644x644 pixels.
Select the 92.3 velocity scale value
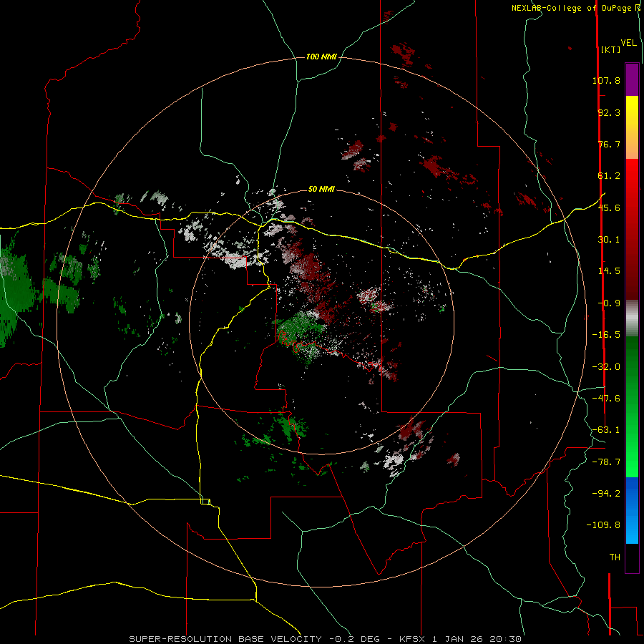point(609,112)
